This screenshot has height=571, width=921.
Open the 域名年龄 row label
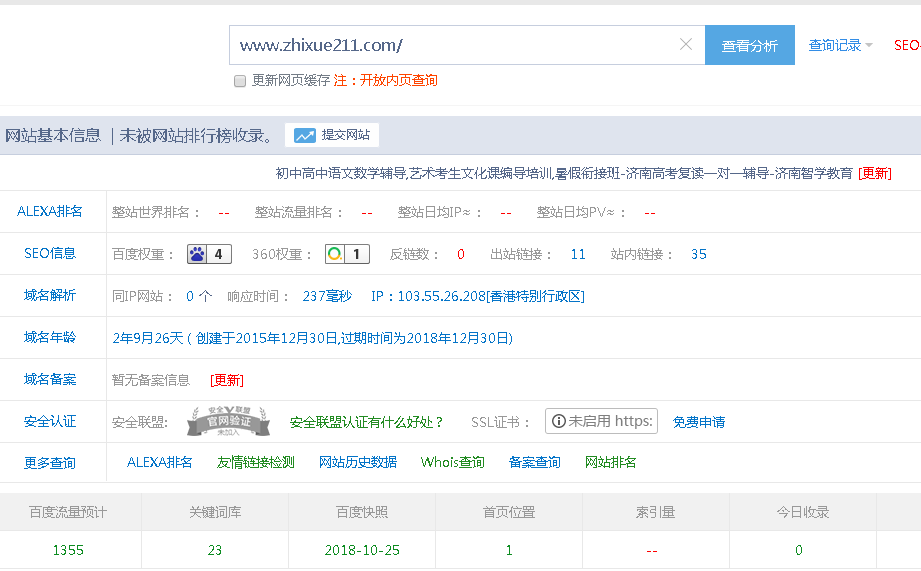point(50,337)
